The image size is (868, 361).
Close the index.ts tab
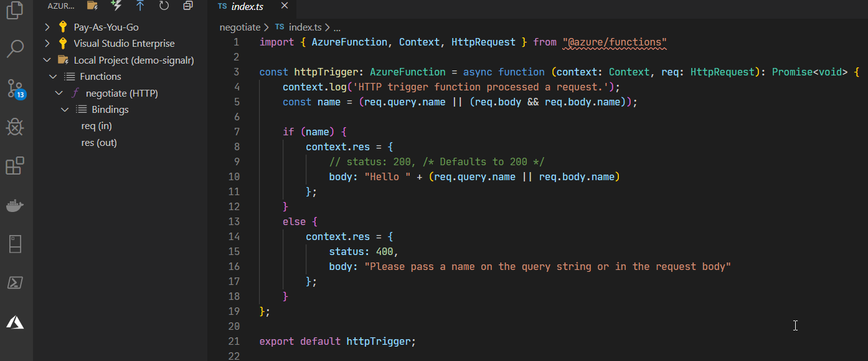click(x=285, y=6)
